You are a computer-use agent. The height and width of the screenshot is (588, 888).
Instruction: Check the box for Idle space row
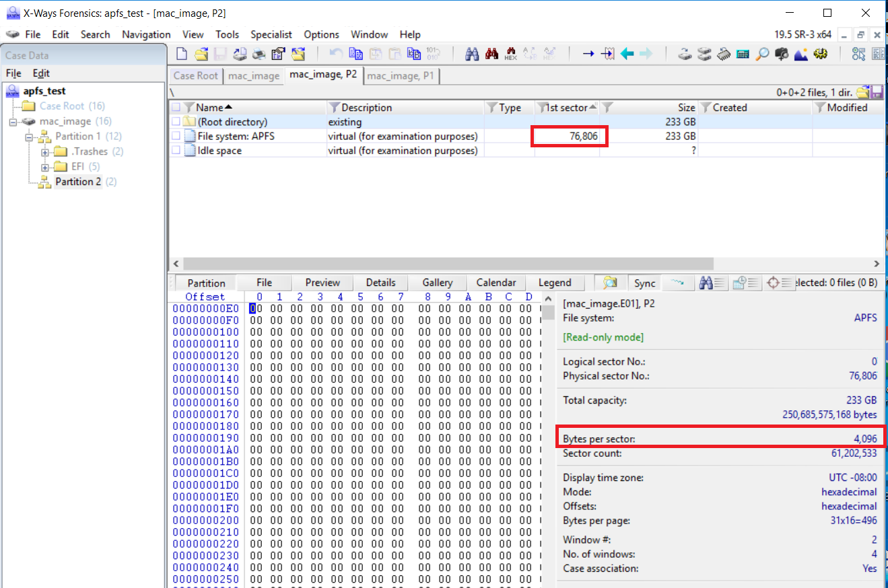[176, 151]
